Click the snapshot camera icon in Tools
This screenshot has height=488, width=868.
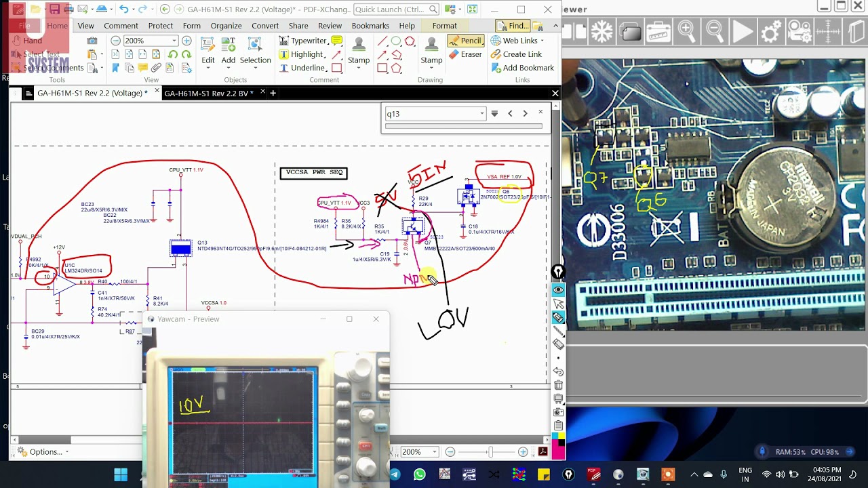92,41
